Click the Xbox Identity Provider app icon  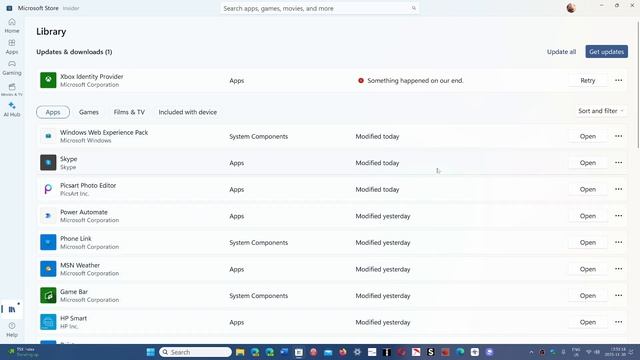tap(48, 80)
